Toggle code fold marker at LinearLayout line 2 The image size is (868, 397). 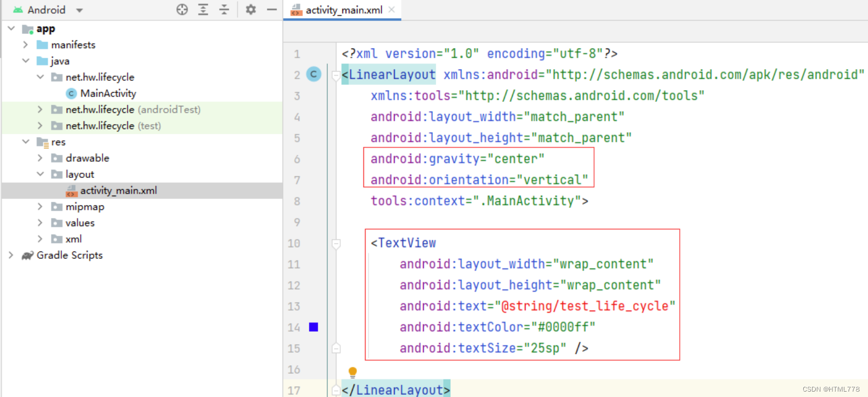point(336,75)
